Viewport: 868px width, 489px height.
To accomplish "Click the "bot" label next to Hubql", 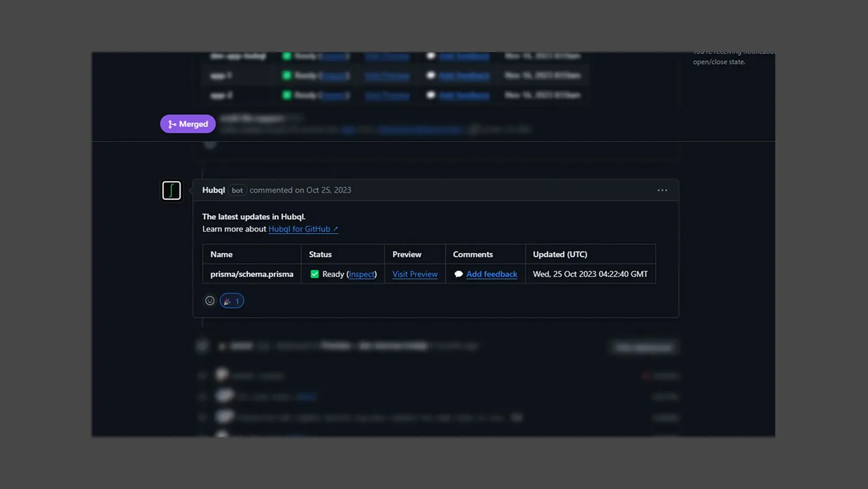I will click(237, 191).
